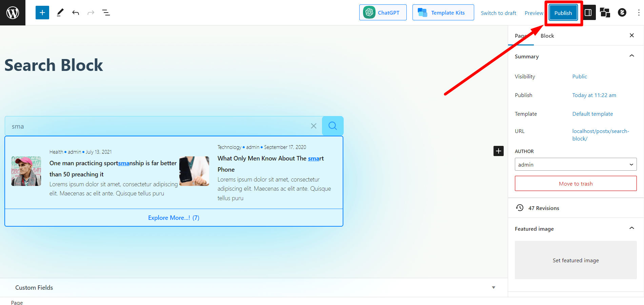
Task: Open the ChatGPT button
Action: click(x=383, y=13)
